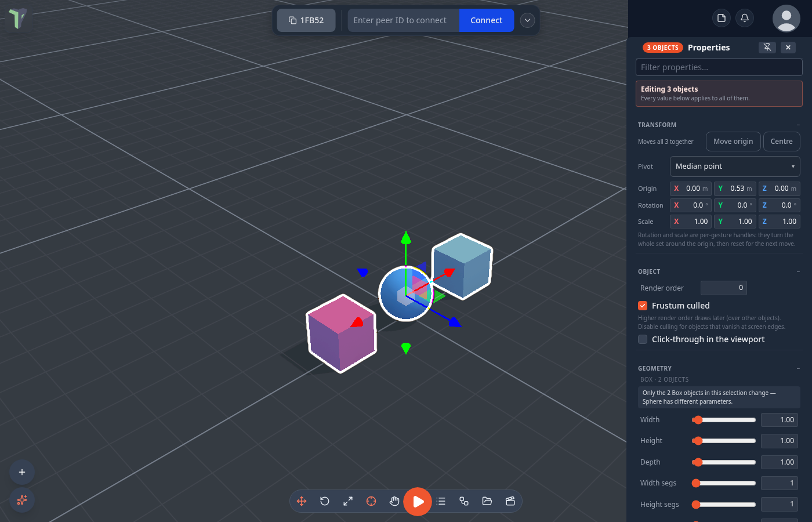Open the user profile avatar
812x522 pixels.
786,19
